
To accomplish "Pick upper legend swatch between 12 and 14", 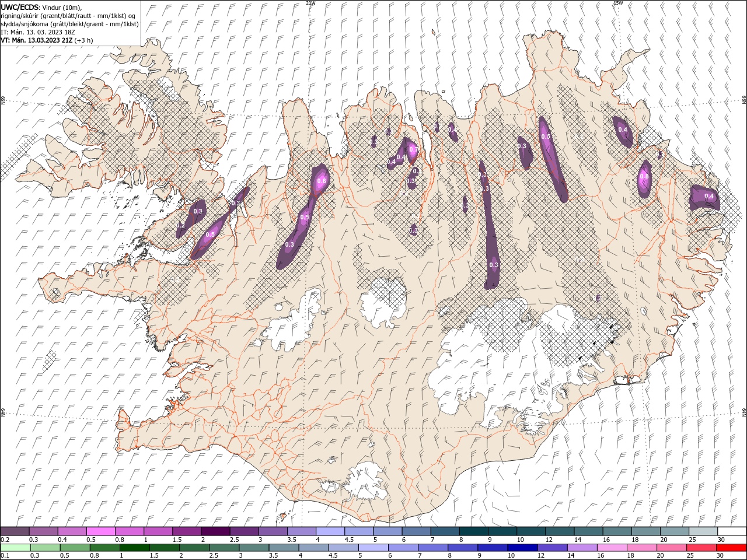I will [560, 531].
